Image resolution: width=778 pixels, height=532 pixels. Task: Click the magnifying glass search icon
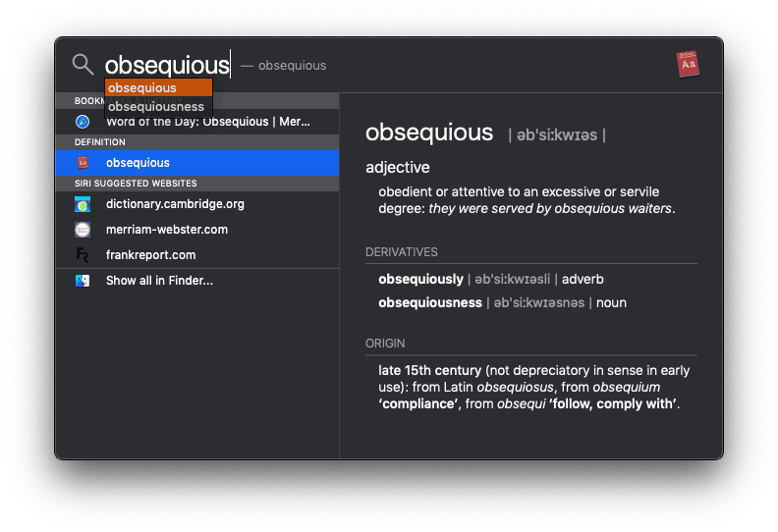[83, 65]
